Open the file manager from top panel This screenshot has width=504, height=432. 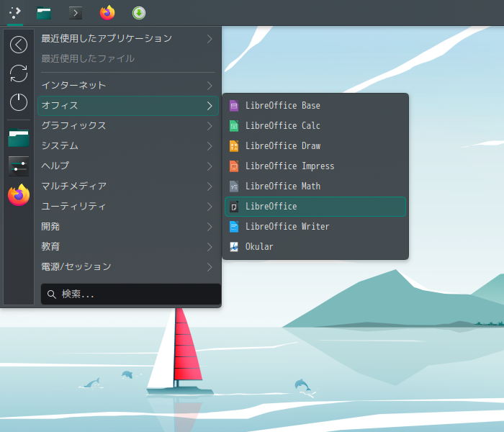44,13
